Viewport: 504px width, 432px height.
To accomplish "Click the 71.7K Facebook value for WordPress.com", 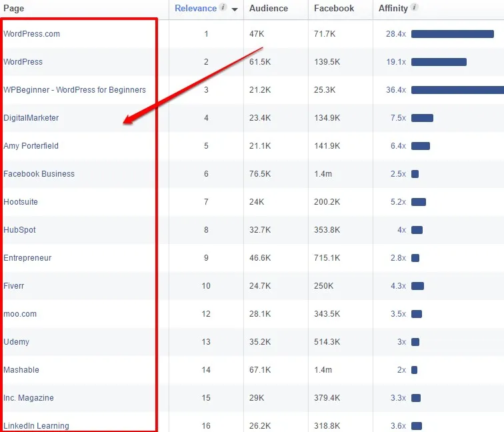I will point(324,34).
